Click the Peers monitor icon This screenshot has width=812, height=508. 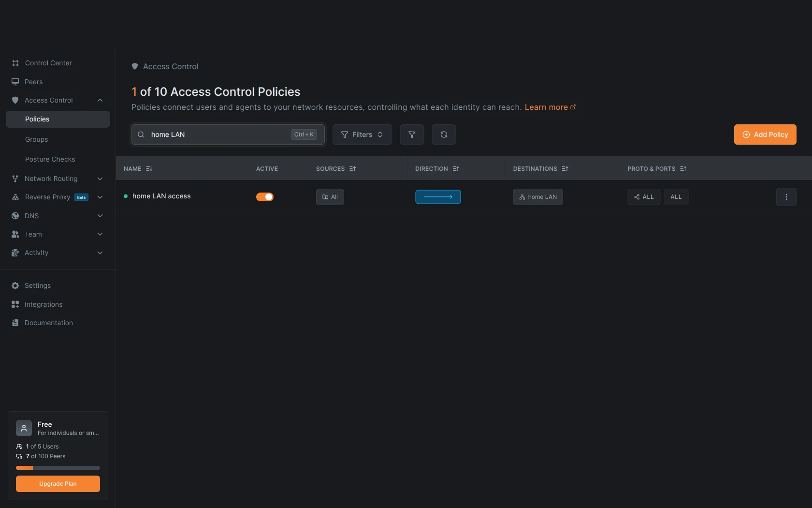click(x=15, y=82)
